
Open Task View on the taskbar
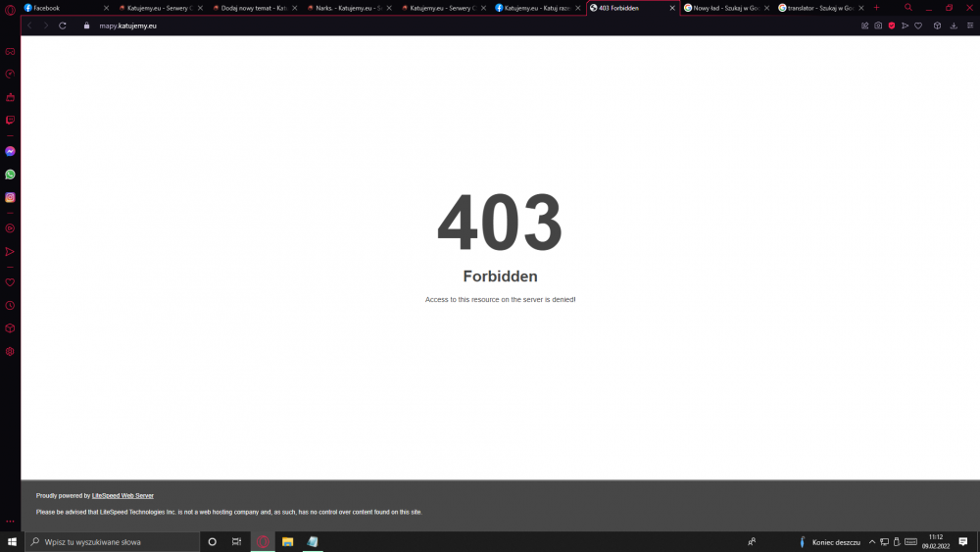tap(237, 542)
